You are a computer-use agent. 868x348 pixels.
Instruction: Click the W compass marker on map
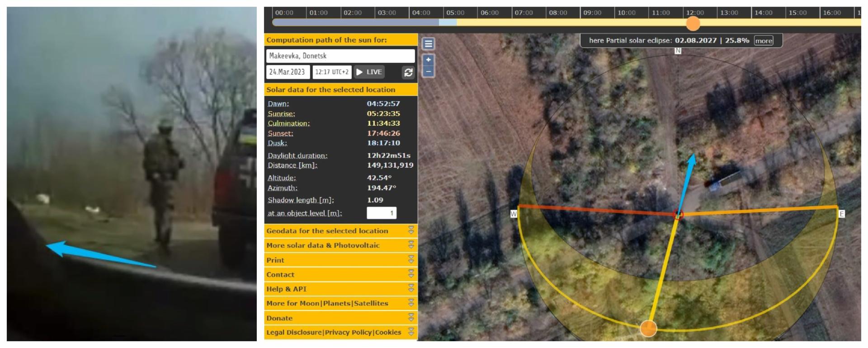(514, 214)
